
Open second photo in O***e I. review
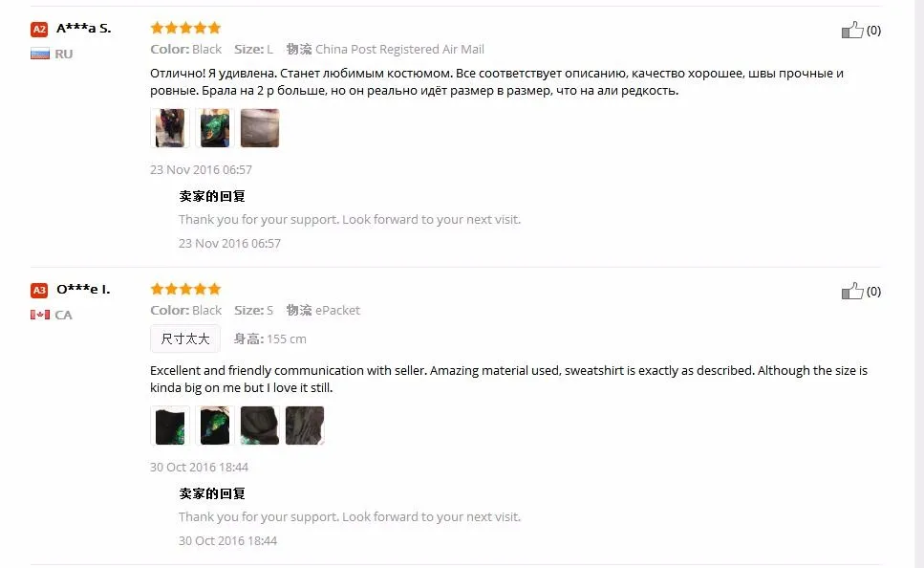click(214, 426)
